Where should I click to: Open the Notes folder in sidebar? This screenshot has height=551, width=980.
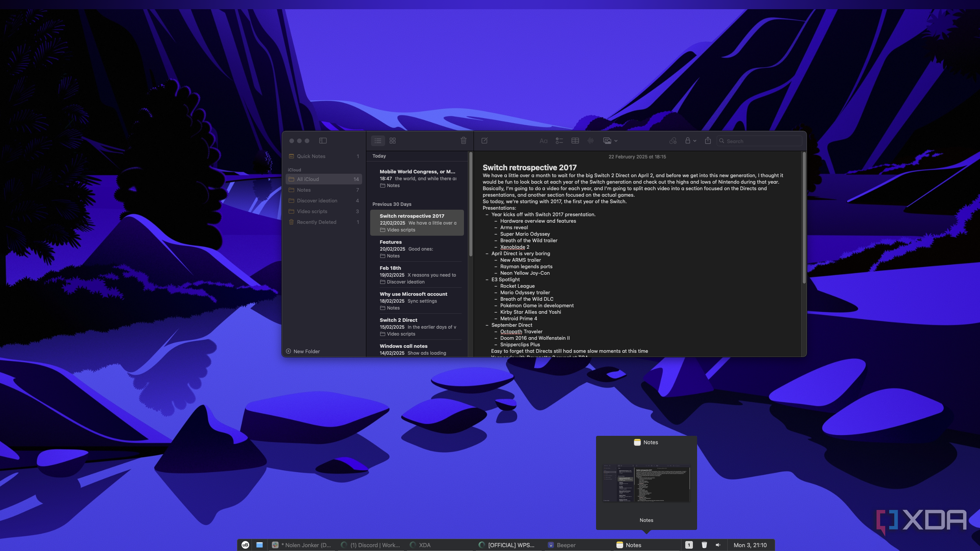pyautogui.click(x=324, y=190)
